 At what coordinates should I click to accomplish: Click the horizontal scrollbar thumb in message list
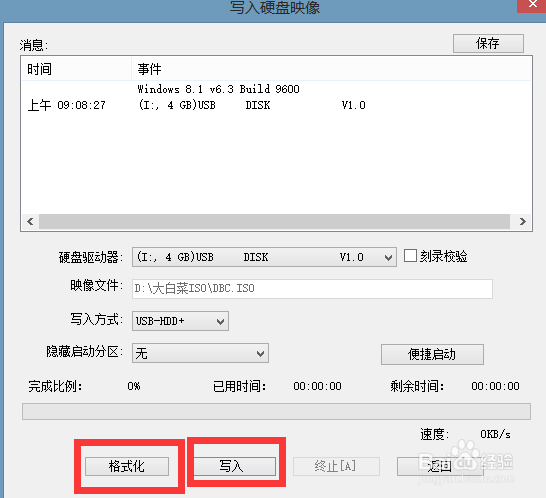tap(274, 221)
